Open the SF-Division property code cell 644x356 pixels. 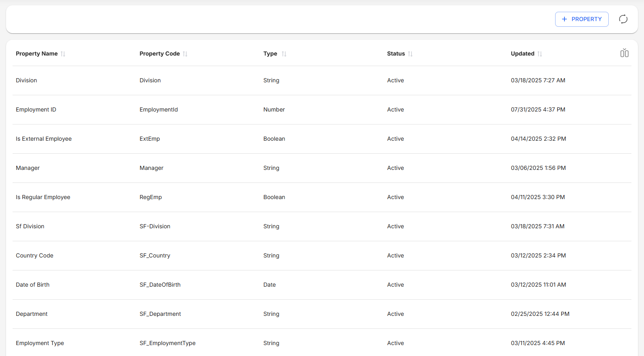(155, 226)
